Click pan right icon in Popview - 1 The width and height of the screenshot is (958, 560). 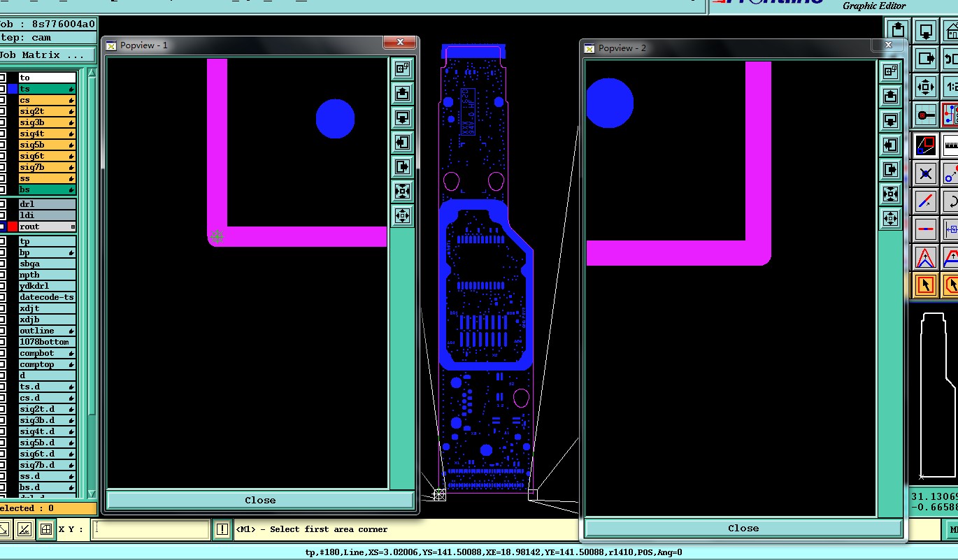[x=402, y=166]
